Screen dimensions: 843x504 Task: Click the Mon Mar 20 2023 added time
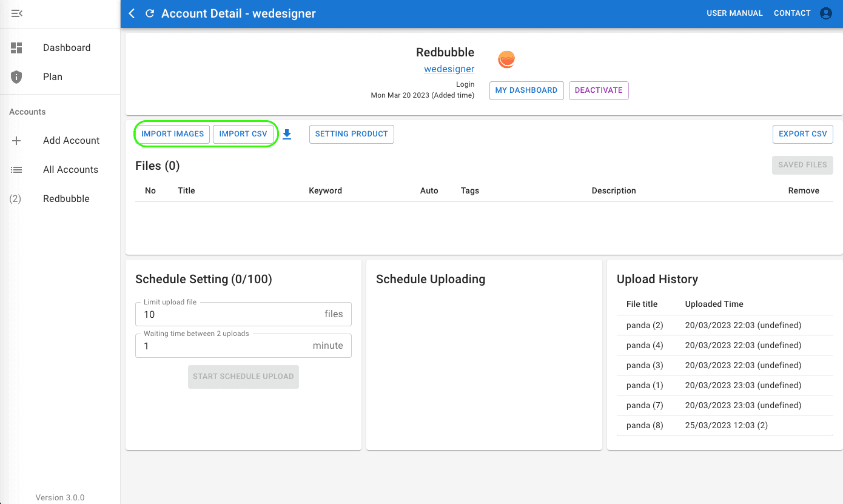click(x=423, y=95)
